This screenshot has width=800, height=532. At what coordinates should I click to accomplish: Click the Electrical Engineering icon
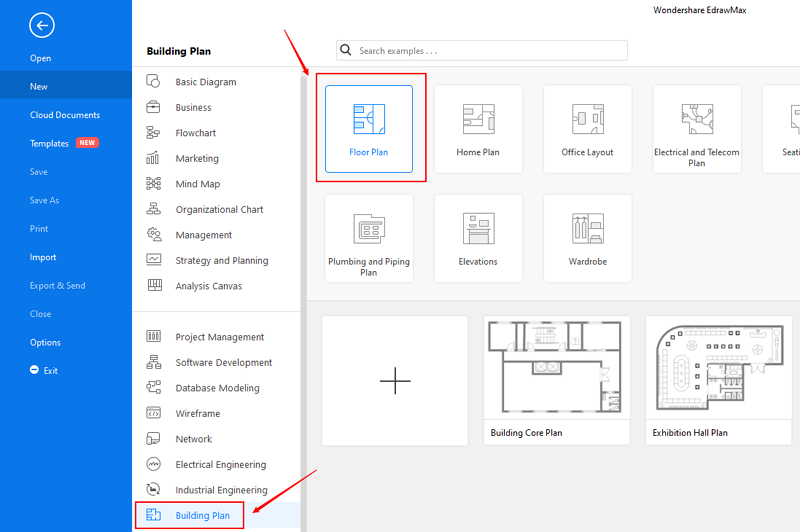pyautogui.click(x=154, y=464)
